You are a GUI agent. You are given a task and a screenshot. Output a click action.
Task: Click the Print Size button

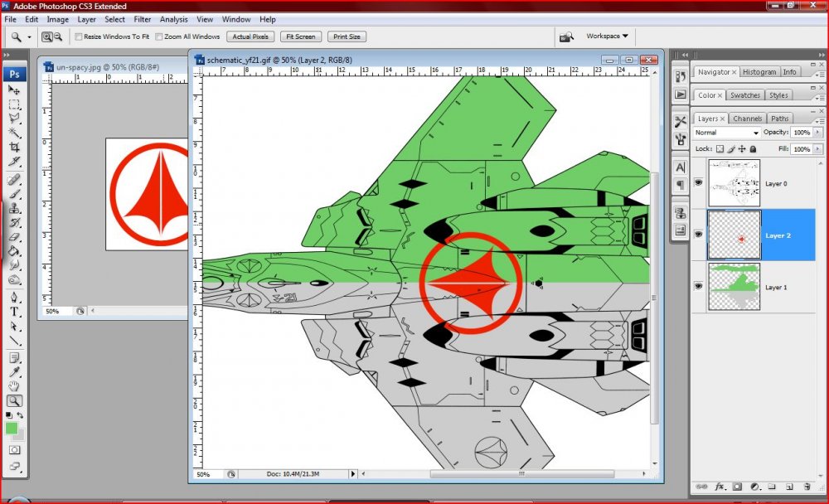(347, 37)
